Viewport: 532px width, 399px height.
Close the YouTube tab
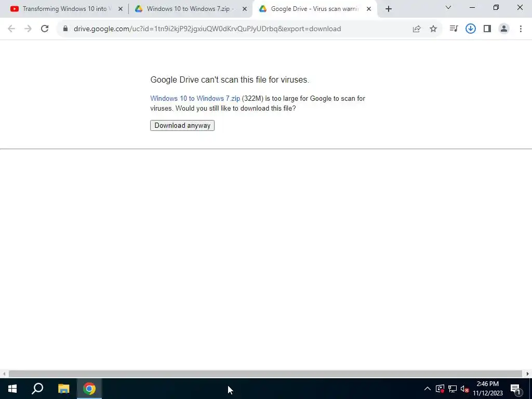pyautogui.click(x=120, y=9)
